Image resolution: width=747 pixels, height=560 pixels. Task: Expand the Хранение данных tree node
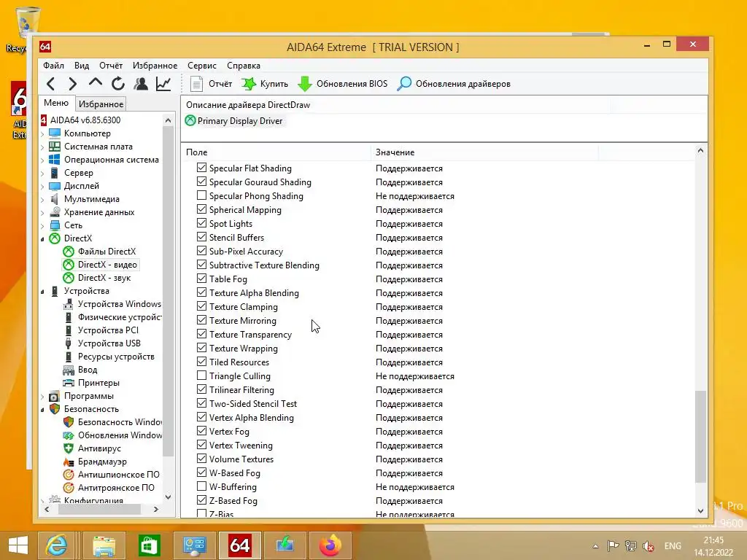pos(42,212)
